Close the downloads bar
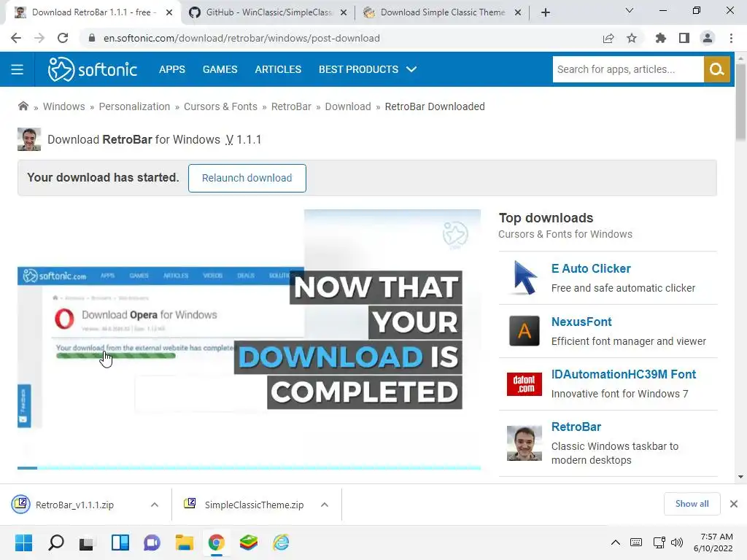 pyautogui.click(x=734, y=504)
